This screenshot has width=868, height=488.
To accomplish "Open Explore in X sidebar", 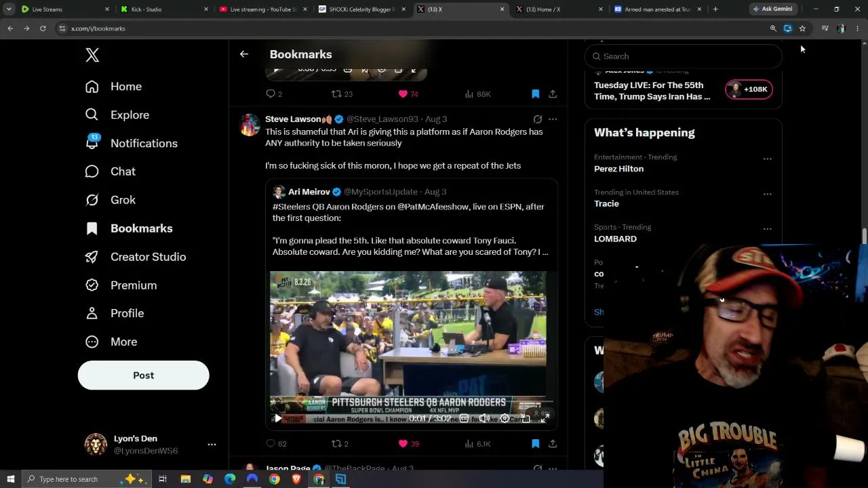I will coord(117,115).
